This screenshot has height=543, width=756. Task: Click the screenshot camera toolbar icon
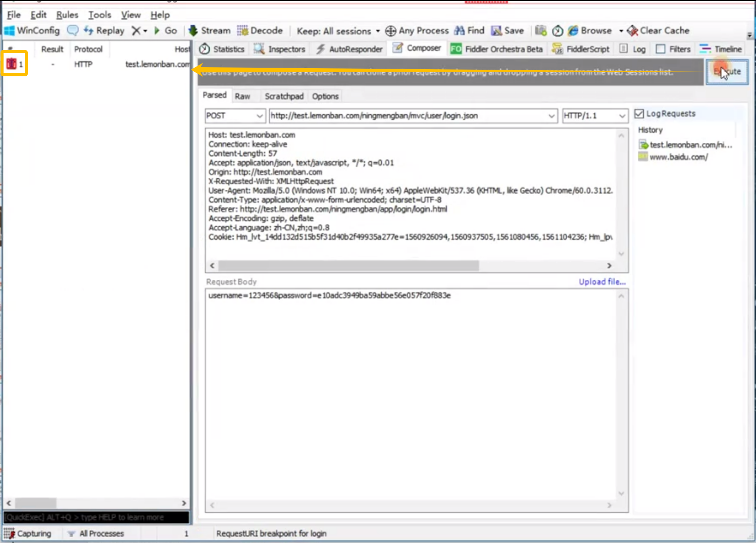click(541, 31)
